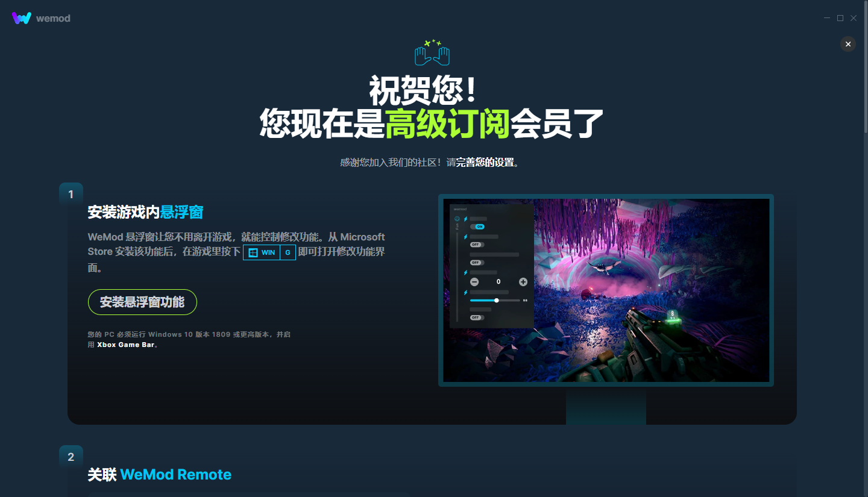Close the congratulations dialog with the round X button
This screenshot has width=868, height=497.
pos(848,44)
